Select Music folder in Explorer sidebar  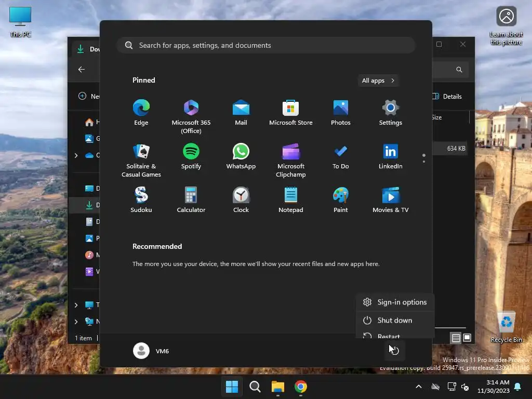(x=91, y=255)
